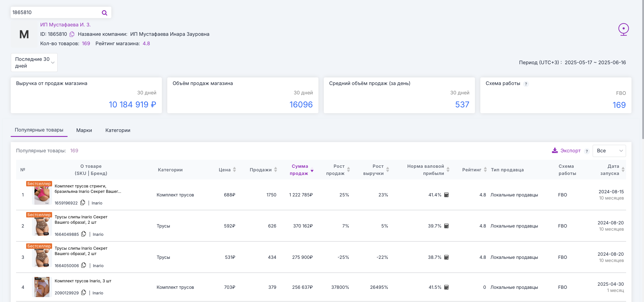Open profit calculator icon next to 41.5%

tap(446, 287)
